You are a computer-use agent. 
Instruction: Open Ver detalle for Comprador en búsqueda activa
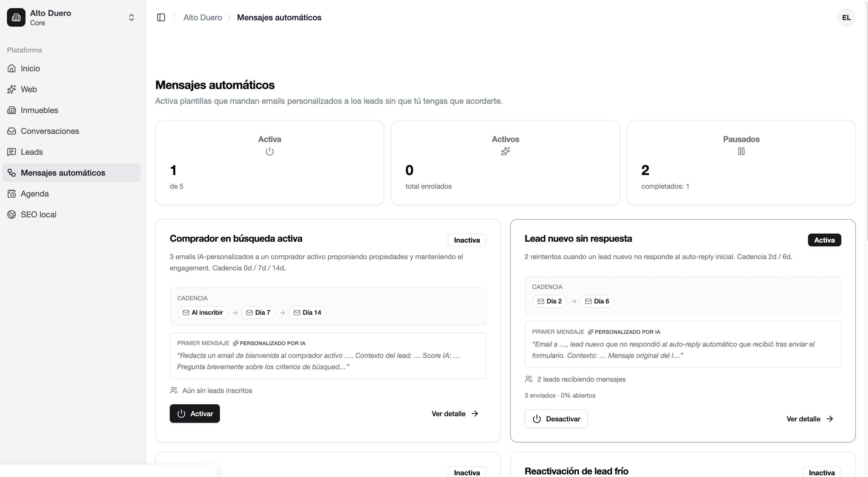pyautogui.click(x=455, y=414)
